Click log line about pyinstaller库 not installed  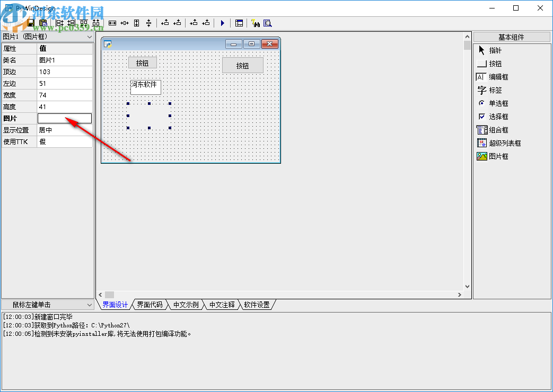tap(97, 334)
